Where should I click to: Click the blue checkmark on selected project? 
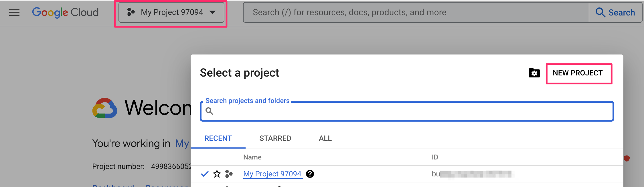pos(205,174)
